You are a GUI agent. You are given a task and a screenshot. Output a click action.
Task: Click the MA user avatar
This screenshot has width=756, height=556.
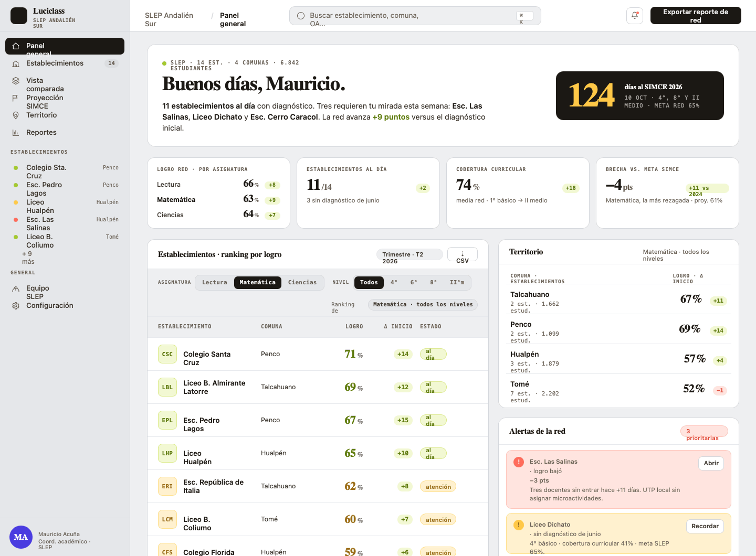[x=21, y=537]
